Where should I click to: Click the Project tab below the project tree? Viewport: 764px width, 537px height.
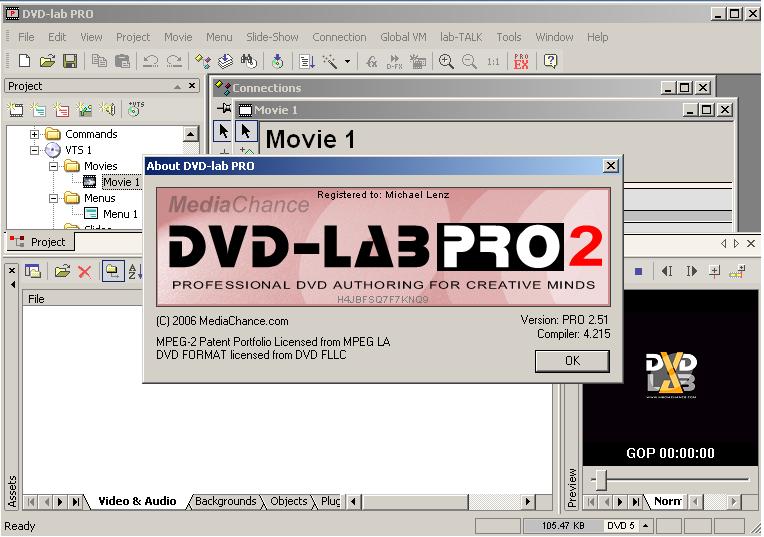(x=40, y=242)
